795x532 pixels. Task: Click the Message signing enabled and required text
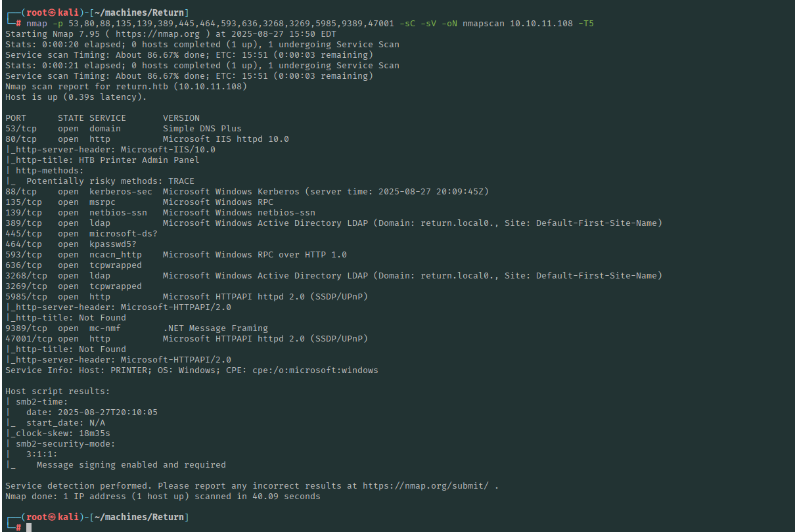coord(131,465)
